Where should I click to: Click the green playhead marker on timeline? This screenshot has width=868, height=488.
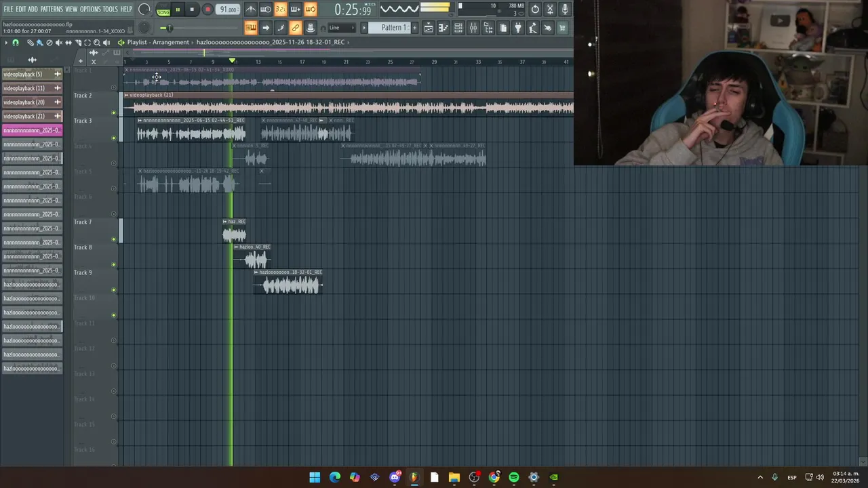(232, 61)
